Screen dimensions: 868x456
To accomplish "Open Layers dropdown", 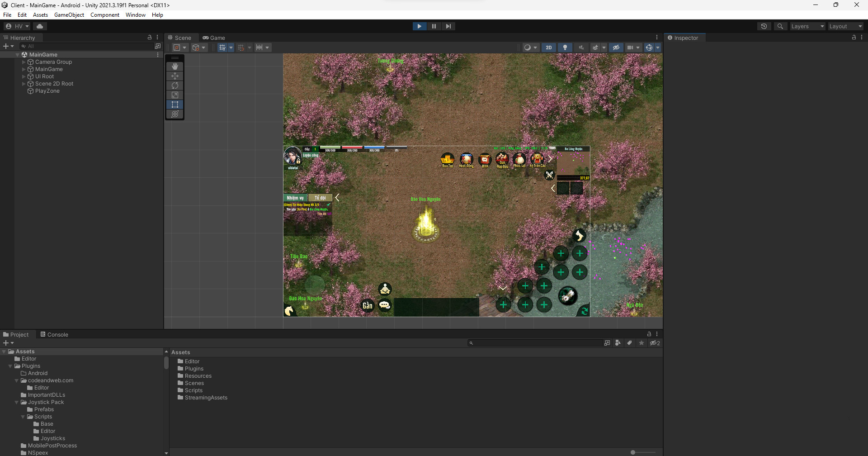I will point(807,26).
